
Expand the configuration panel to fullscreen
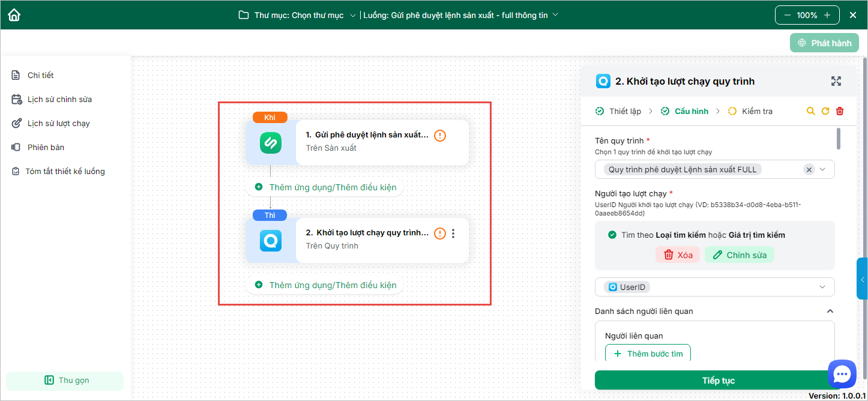(836, 81)
